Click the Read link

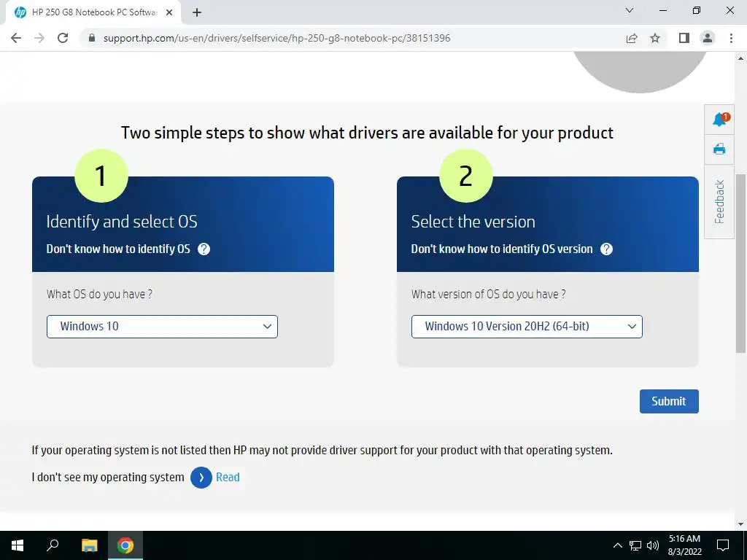(228, 477)
